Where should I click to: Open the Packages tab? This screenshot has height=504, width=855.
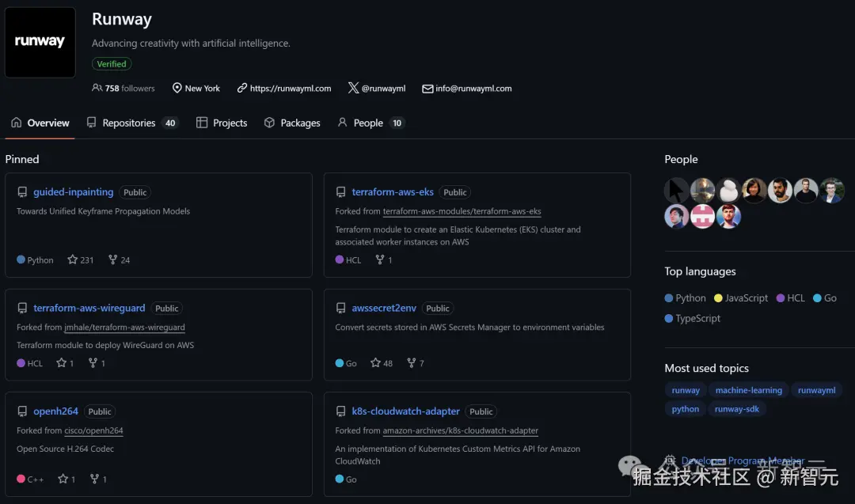[x=291, y=123]
